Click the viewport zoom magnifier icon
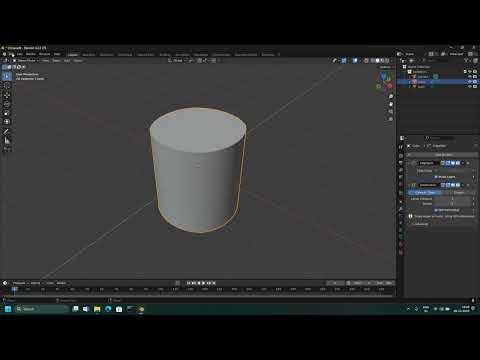 tap(391, 96)
